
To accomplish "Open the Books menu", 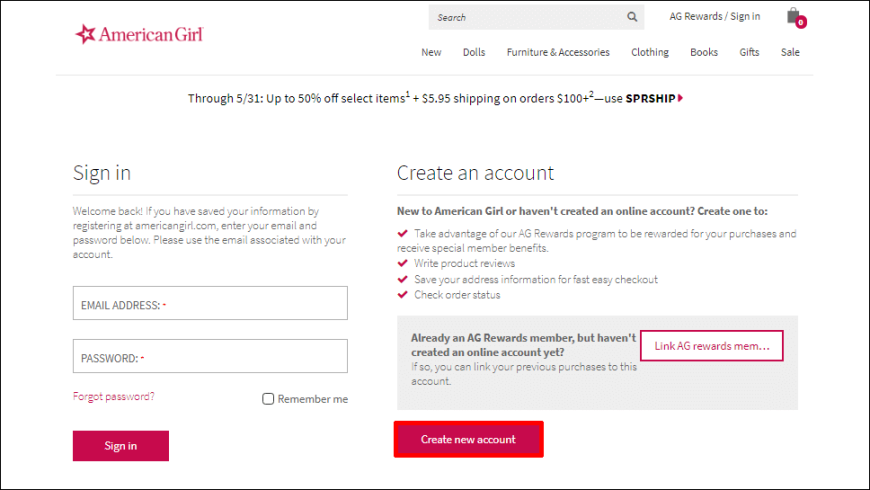I will click(704, 52).
